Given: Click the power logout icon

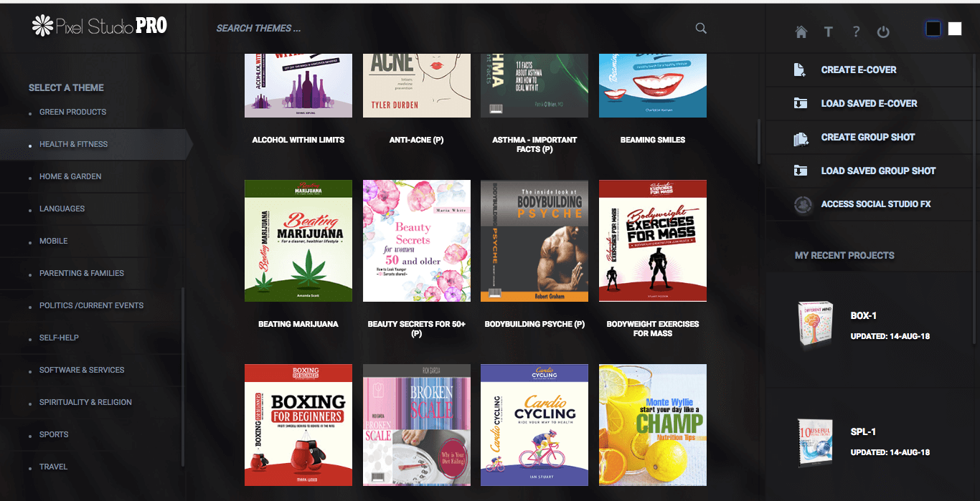Looking at the screenshot, I should pos(883,32).
